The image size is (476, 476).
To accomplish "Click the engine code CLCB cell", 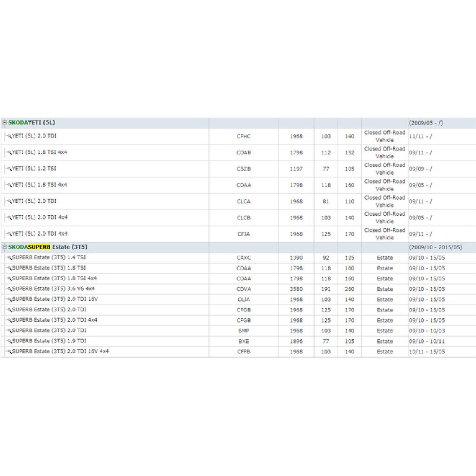I will pyautogui.click(x=244, y=218).
